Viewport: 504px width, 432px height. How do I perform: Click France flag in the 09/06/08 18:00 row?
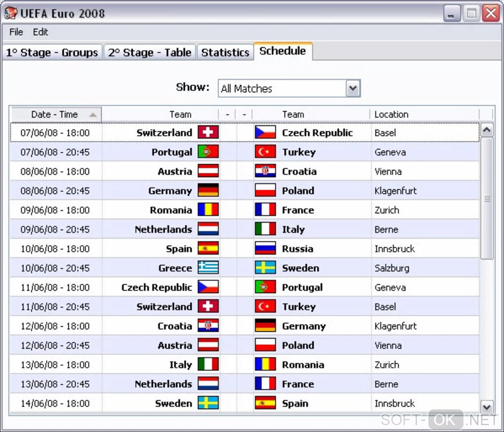click(x=265, y=209)
